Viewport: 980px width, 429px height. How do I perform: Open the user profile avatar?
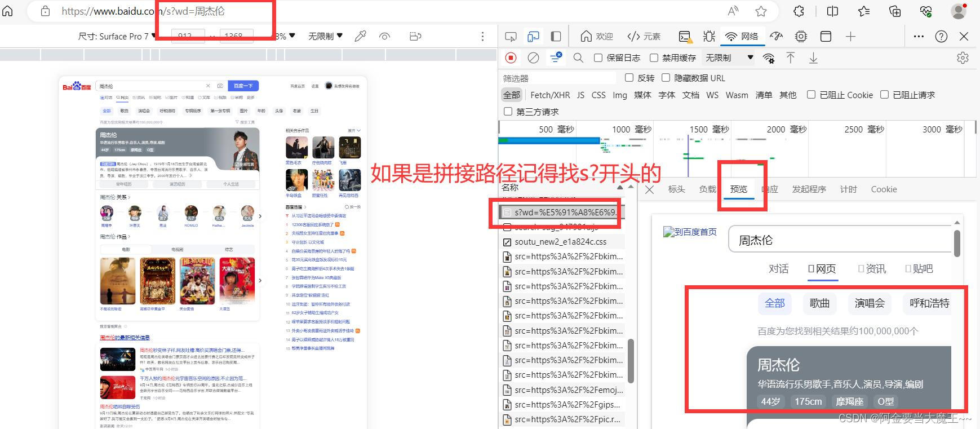[959, 11]
